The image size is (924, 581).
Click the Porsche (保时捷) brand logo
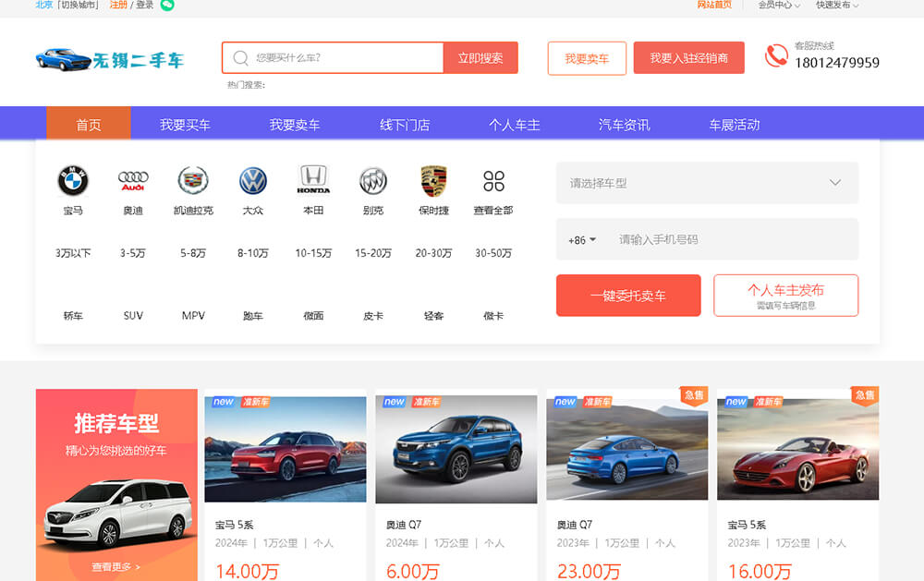(x=432, y=181)
